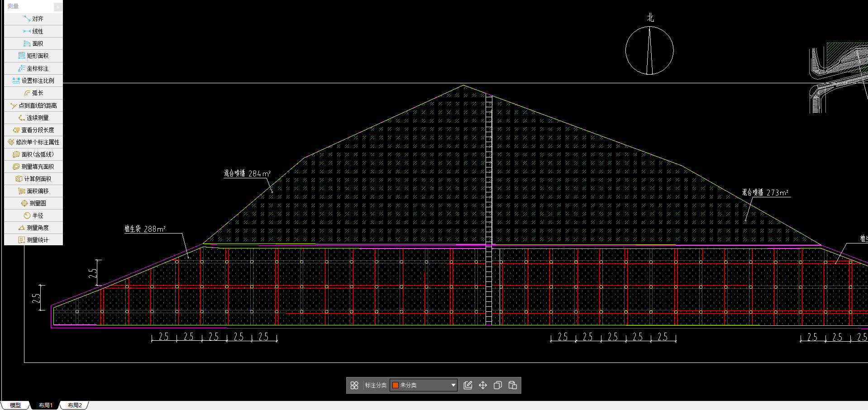Select 点到直线的距离 point-to-line distance tool
This screenshot has width=868, height=410.
pos(33,105)
